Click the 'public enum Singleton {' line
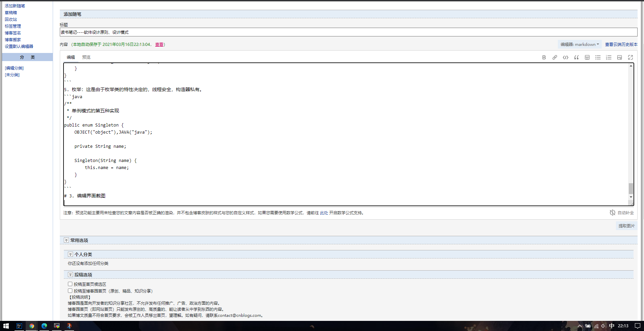644x331 pixels. pos(94,125)
